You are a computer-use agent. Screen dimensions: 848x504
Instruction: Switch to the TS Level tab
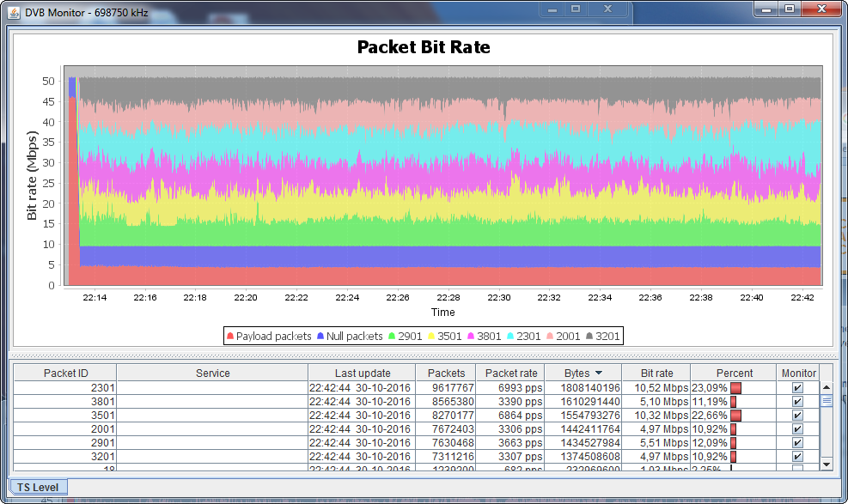coord(38,487)
